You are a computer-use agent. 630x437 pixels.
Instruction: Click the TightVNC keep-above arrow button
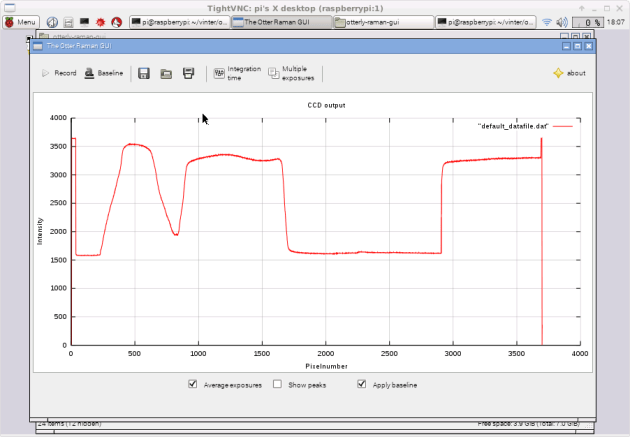pyautogui.click(x=582, y=8)
